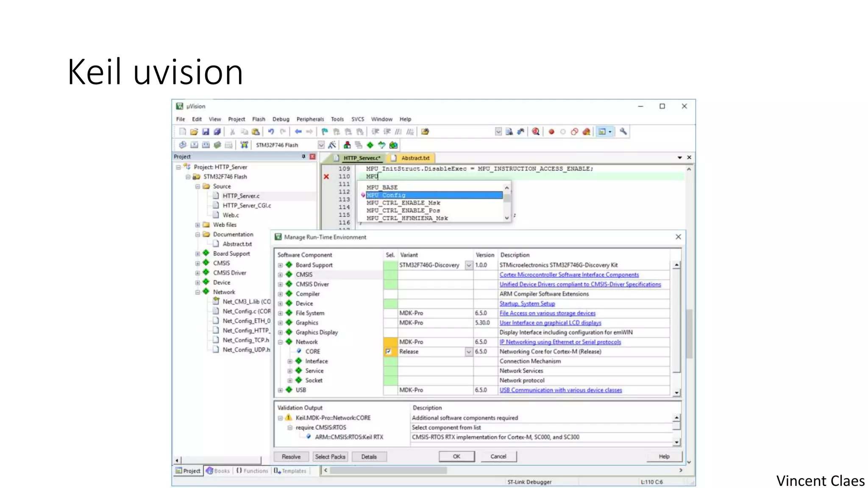Click the Manage Run-Time Environment green diamond icon

coord(370,145)
